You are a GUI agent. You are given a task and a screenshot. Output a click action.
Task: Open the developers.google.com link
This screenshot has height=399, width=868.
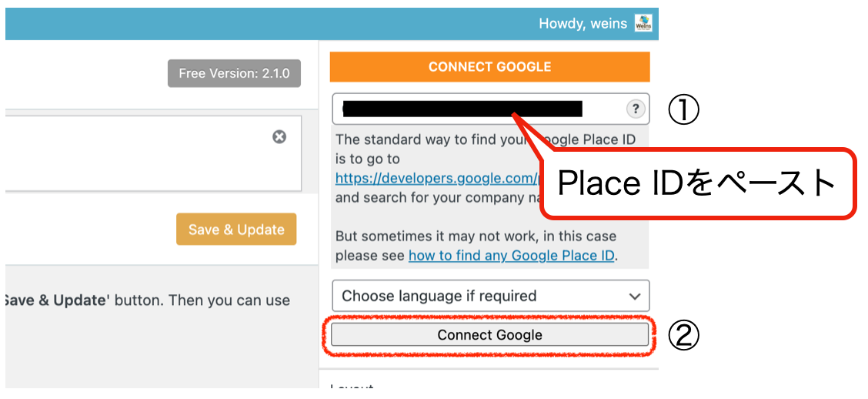435,178
